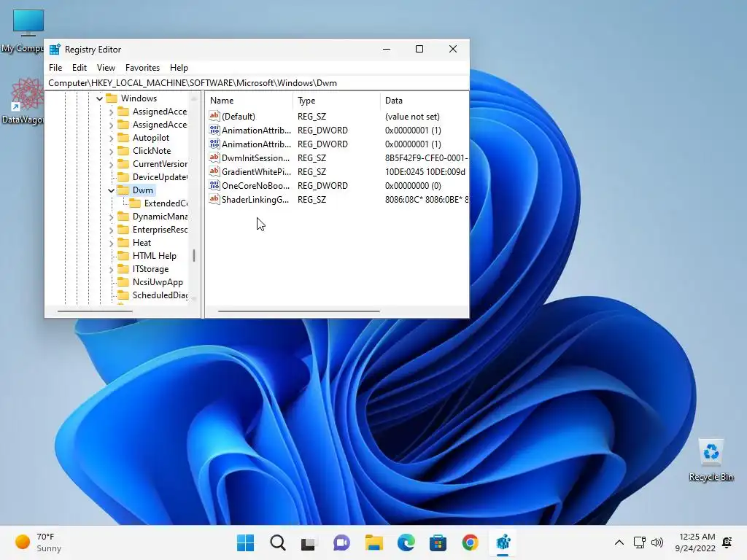Open the File menu
The width and height of the screenshot is (747, 560).
(55, 68)
